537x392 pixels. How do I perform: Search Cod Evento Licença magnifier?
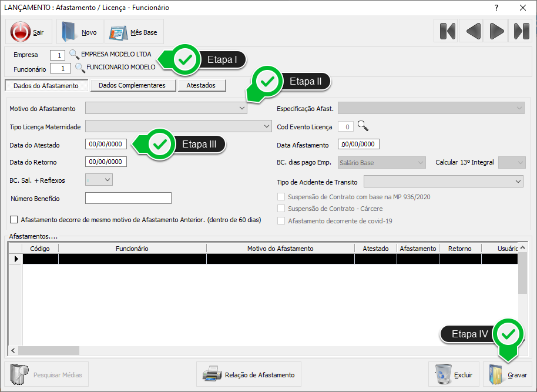tap(363, 126)
